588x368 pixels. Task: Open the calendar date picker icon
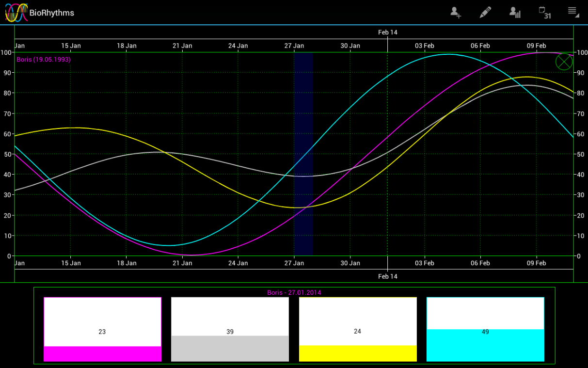[545, 13]
